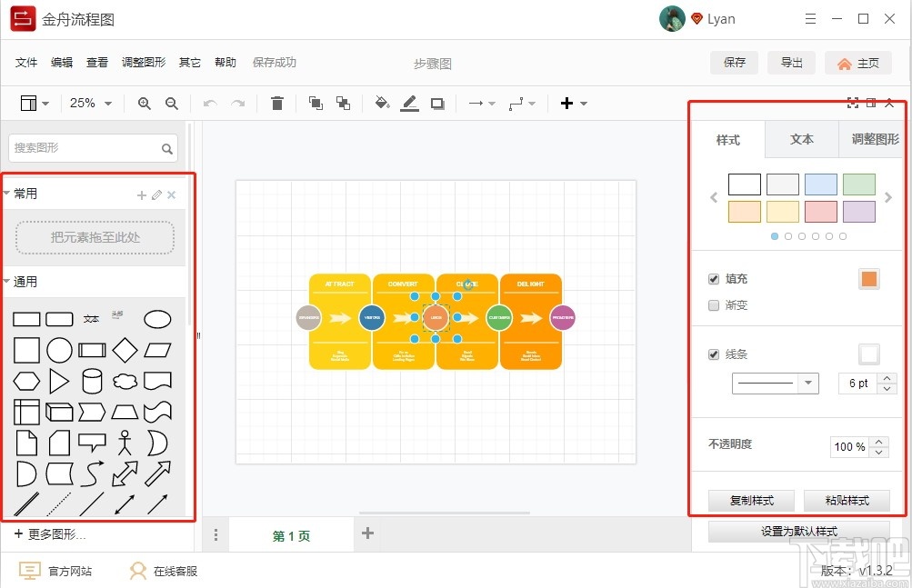Screen dimensions: 912x588
Task: Open the 文件 menu
Action: pos(26,62)
